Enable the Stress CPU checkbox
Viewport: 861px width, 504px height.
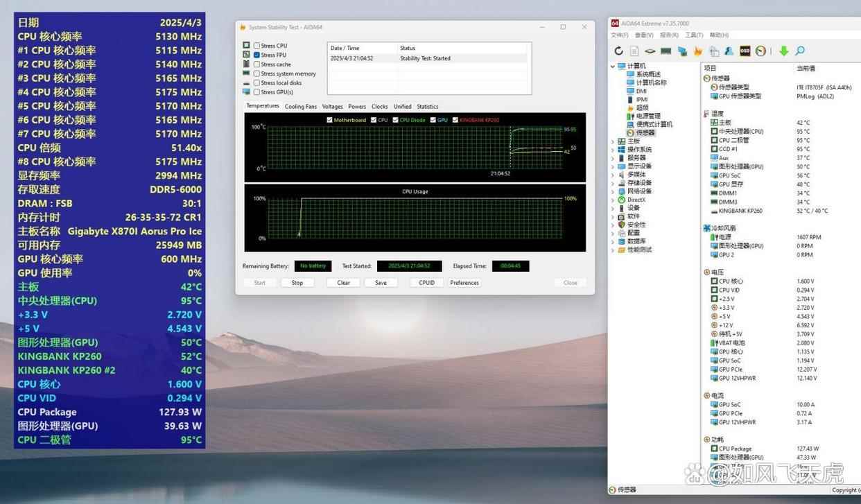point(257,46)
